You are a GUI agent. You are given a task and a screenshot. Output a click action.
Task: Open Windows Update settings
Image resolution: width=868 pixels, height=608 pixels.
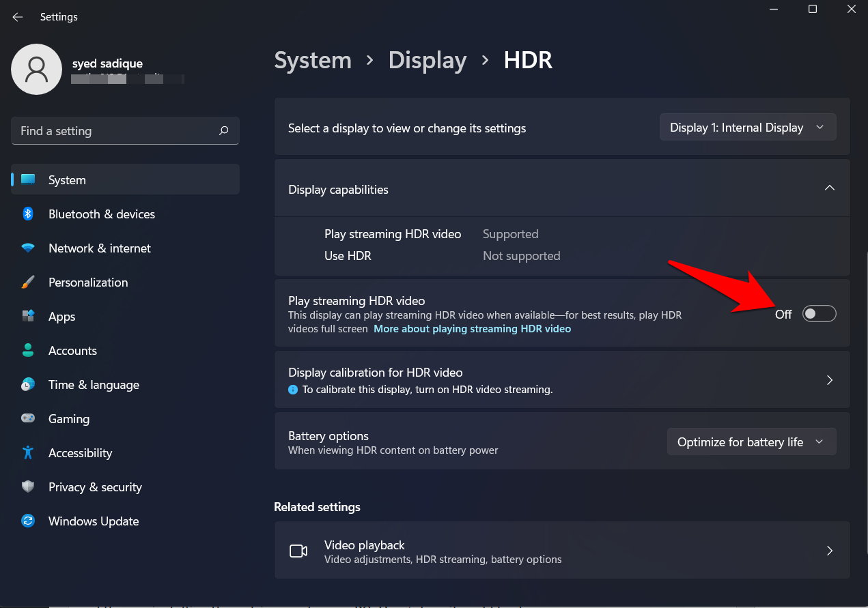pyautogui.click(x=93, y=521)
